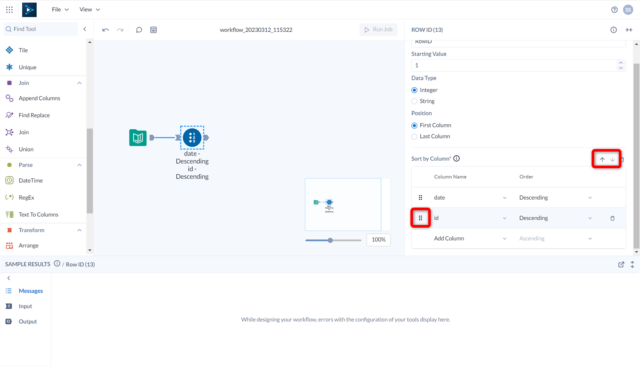Image resolution: width=640 pixels, height=366 pixels.
Task: Select Last Column position
Action: [x=414, y=136]
